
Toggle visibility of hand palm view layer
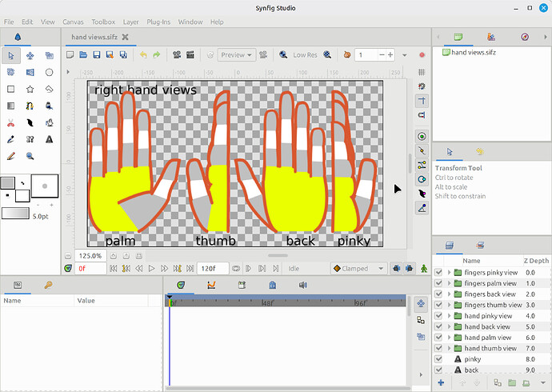[438, 338]
